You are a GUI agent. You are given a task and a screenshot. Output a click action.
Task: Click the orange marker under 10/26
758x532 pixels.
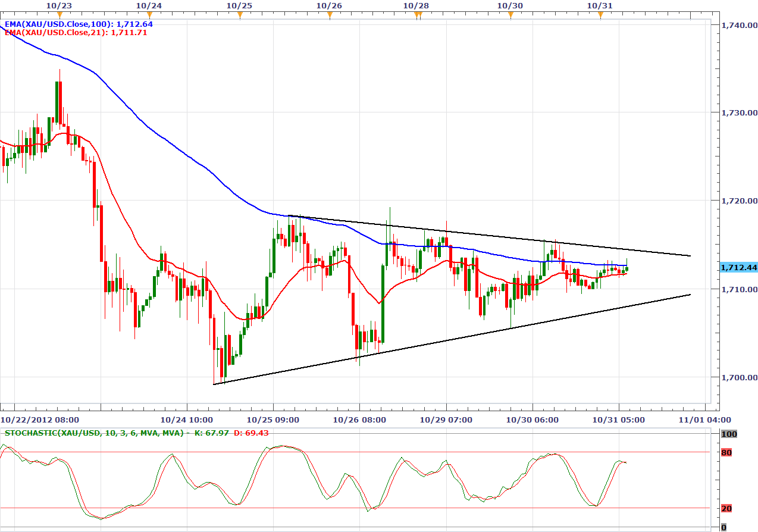point(330,15)
